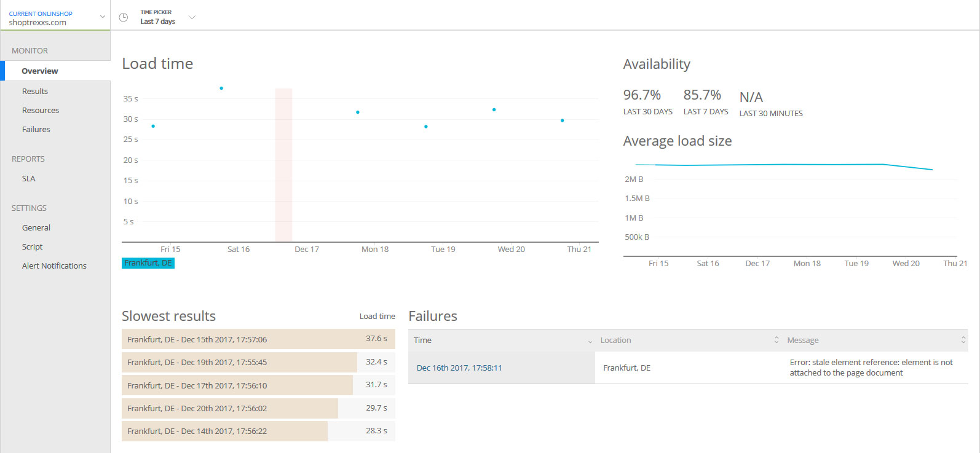Go to Resources in the sidebar

click(41, 111)
